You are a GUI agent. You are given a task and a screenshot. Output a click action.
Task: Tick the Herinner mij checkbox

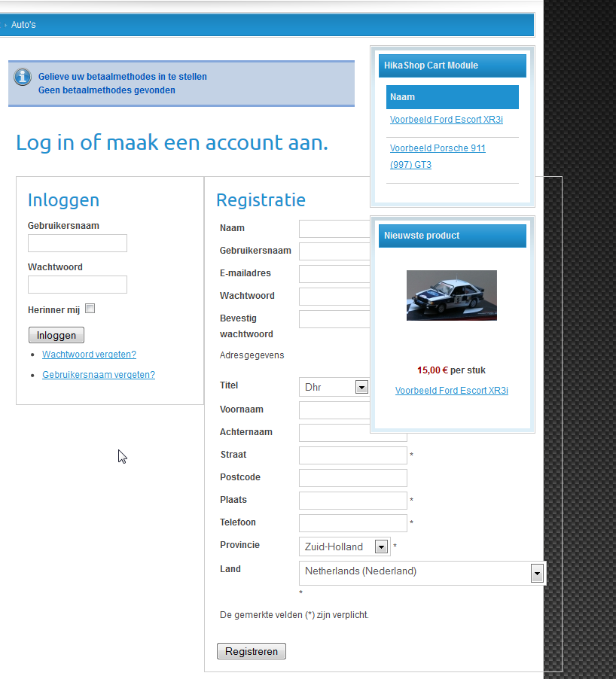90,309
